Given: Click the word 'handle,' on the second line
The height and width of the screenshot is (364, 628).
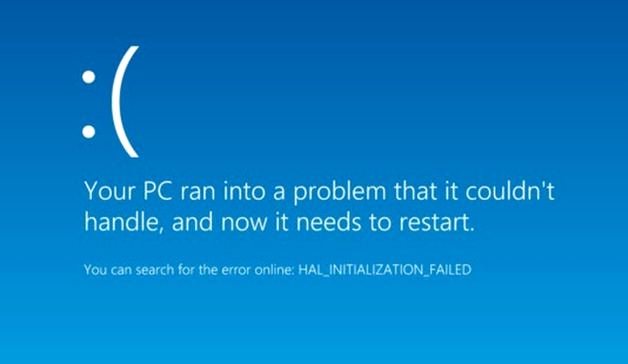Looking at the screenshot, I should pos(123,223).
